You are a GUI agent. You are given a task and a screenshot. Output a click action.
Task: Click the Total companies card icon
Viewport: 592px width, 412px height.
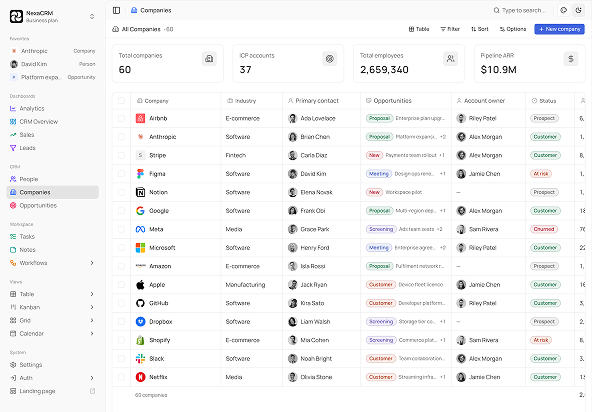coord(209,59)
